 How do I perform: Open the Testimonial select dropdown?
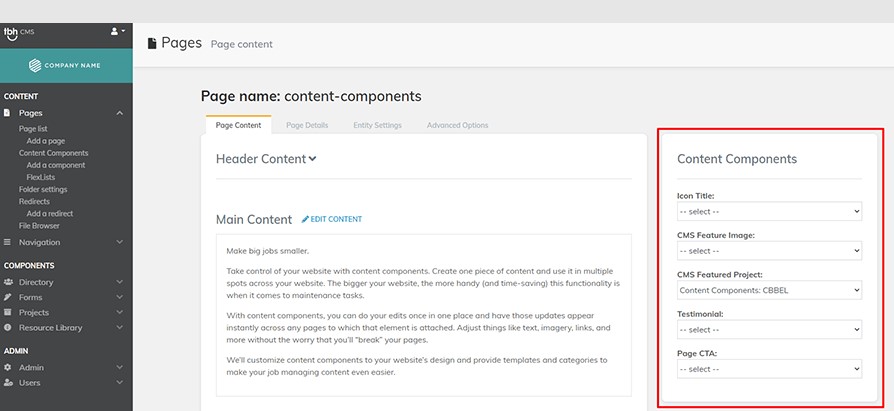(x=769, y=329)
